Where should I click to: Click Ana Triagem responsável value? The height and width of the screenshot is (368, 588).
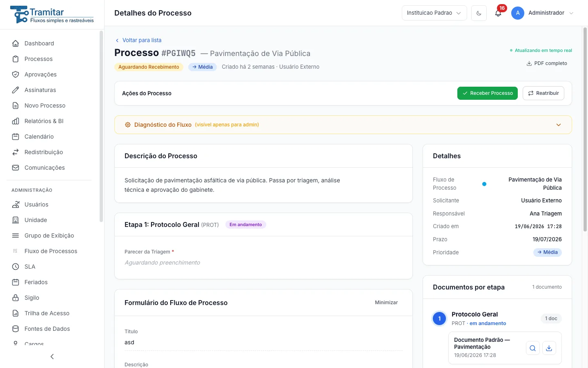[546, 213]
